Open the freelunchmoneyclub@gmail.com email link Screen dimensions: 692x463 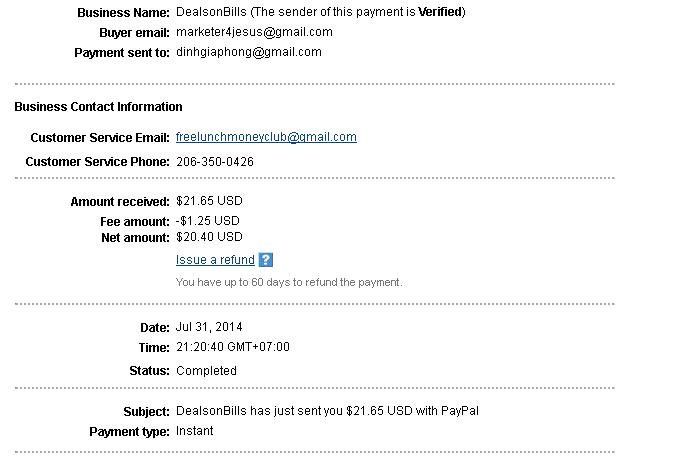[266, 137]
